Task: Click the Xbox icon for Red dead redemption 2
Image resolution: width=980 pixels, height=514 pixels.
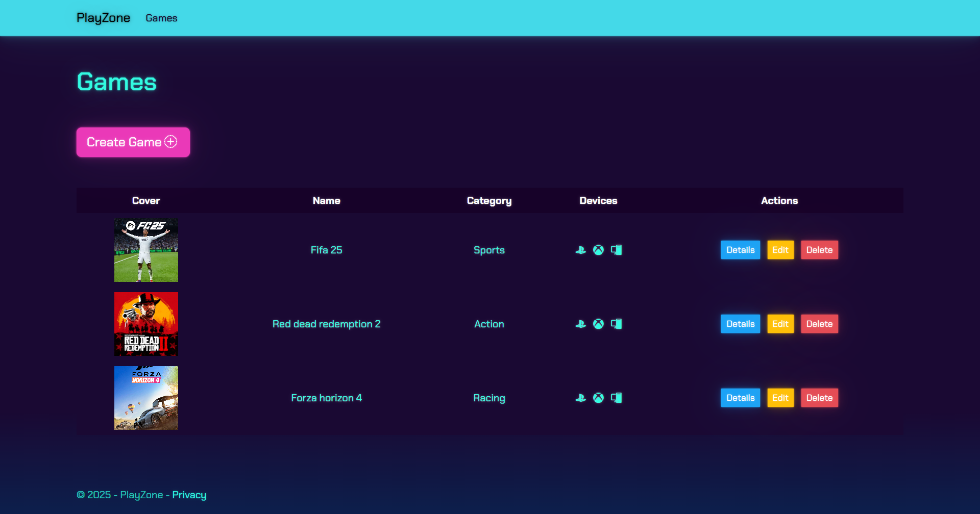Action: 598,324
